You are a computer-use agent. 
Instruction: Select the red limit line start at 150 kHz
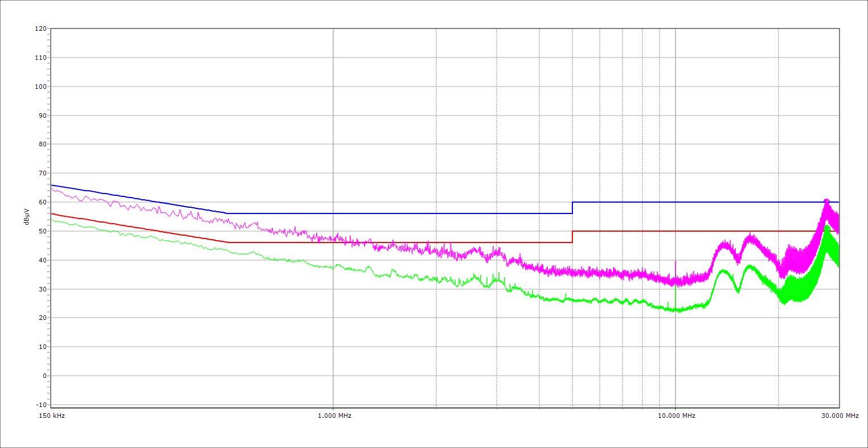[x=52, y=213]
